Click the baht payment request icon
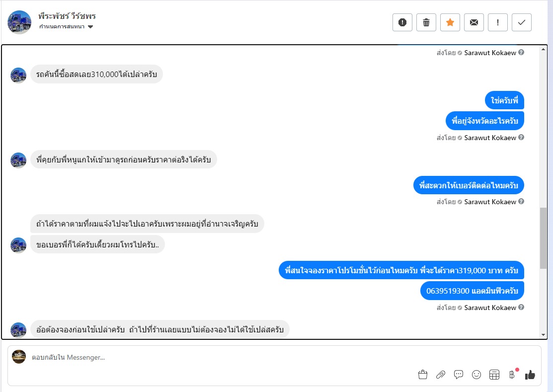The height and width of the screenshot is (392, 553). click(512, 375)
